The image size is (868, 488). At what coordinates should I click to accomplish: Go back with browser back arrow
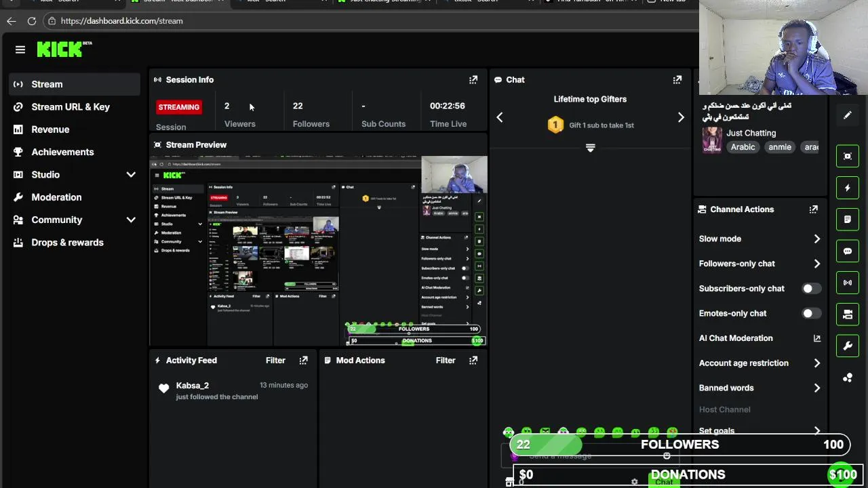tap(11, 21)
